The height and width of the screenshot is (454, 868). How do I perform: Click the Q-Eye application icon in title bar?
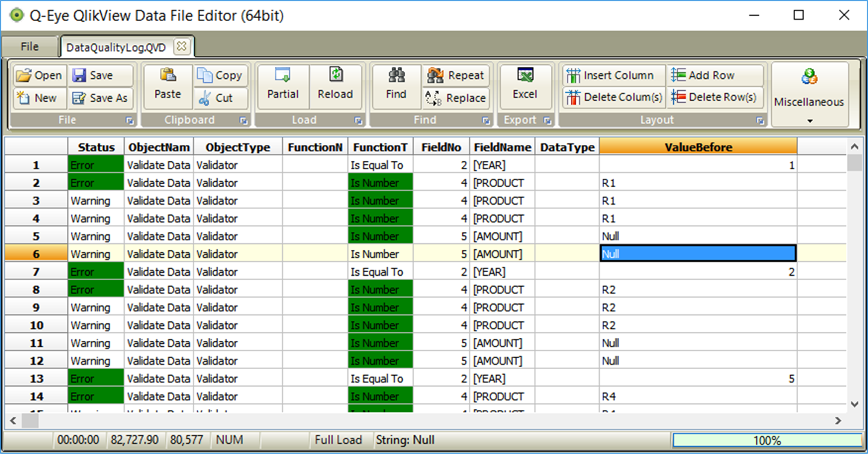16,15
